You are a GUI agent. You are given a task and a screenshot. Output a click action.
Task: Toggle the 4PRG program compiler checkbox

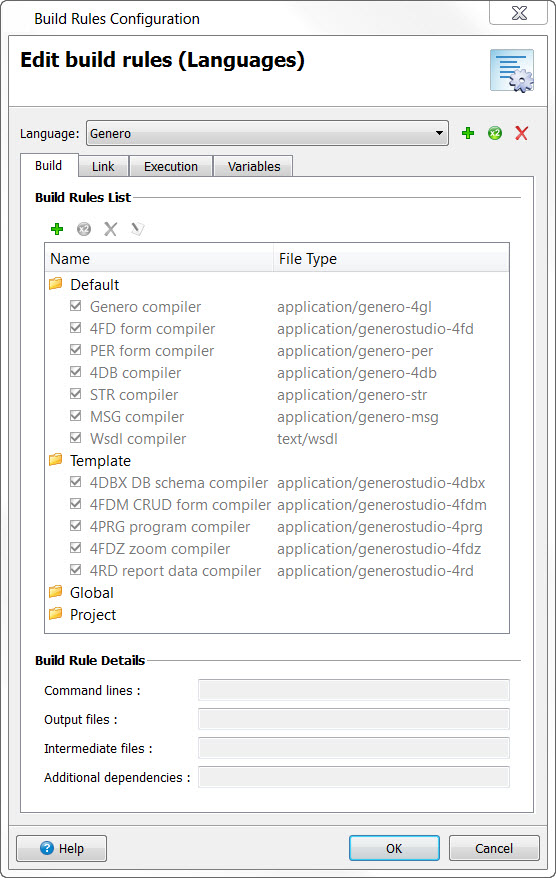point(76,526)
